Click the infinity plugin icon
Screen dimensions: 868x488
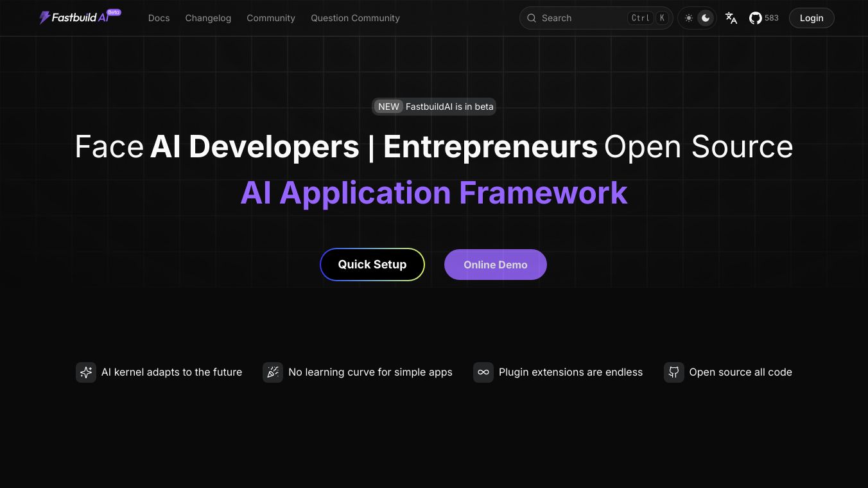tap(483, 372)
